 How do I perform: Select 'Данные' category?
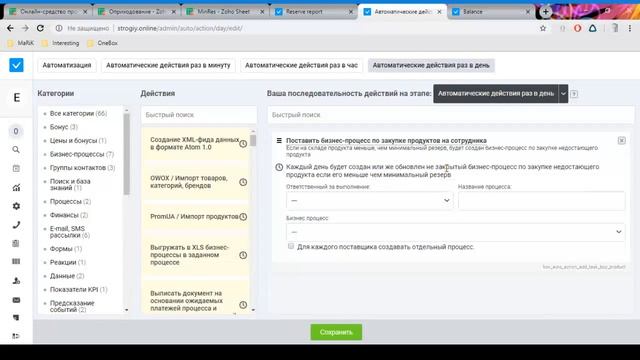[67, 276]
